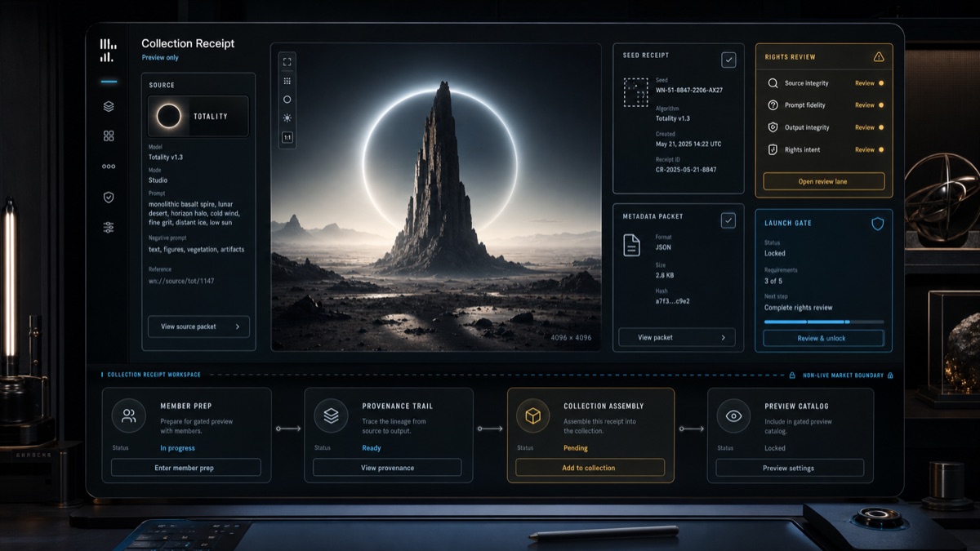Image resolution: width=980 pixels, height=551 pixels.
Task: Click the hash value a7f3...c9e2
Action: point(673,301)
